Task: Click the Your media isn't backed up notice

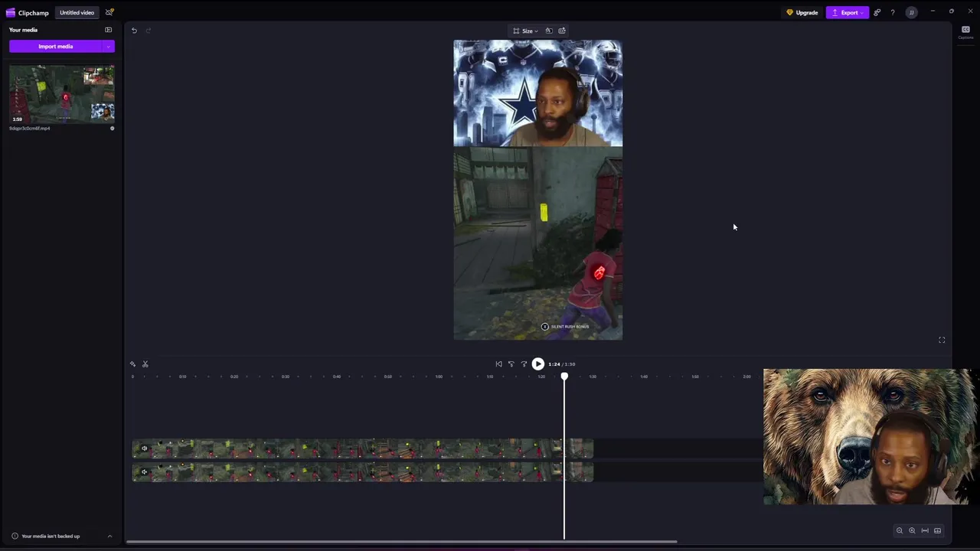Action: 51,536
